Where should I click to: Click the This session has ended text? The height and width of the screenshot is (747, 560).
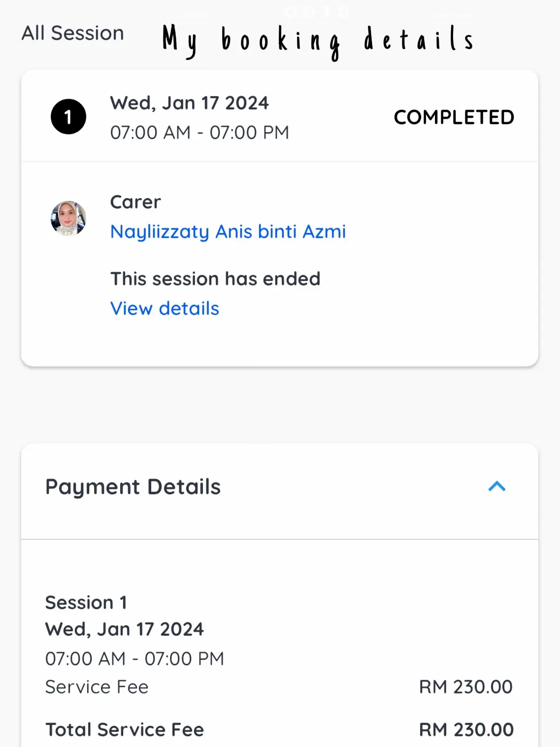(x=215, y=279)
